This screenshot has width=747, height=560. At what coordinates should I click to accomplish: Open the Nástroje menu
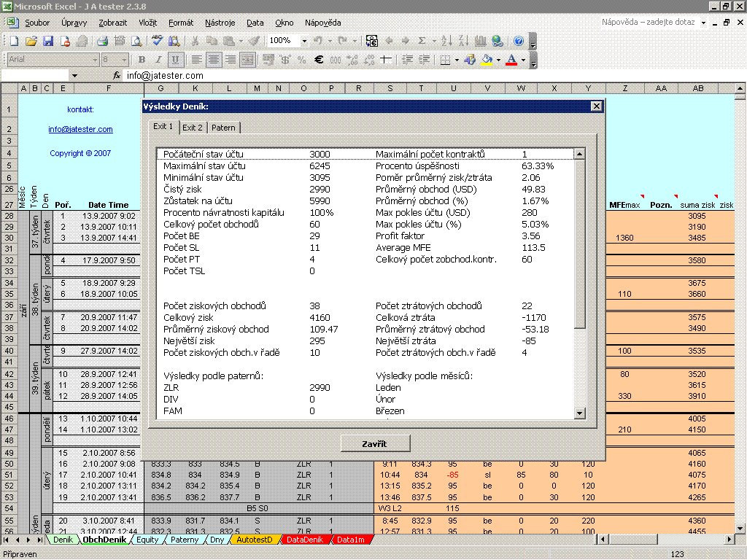pyautogui.click(x=220, y=23)
